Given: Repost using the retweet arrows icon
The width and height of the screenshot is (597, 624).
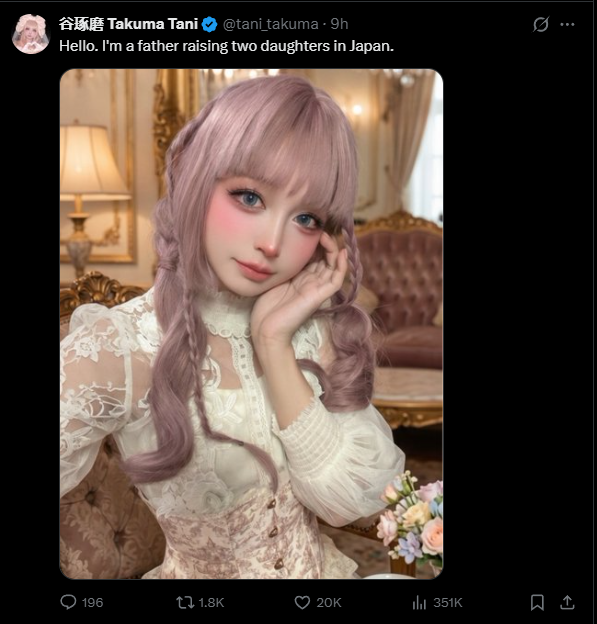Looking at the screenshot, I should point(185,602).
